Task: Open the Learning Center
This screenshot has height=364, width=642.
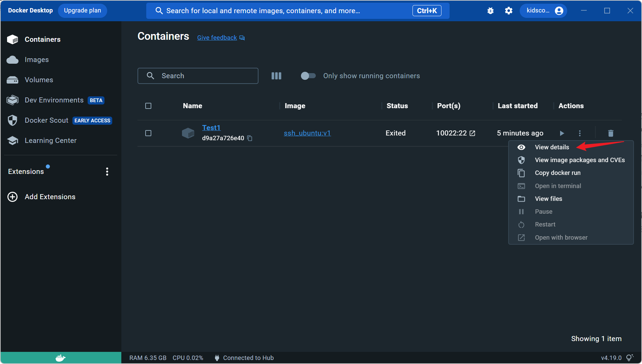Action: [x=42, y=141]
